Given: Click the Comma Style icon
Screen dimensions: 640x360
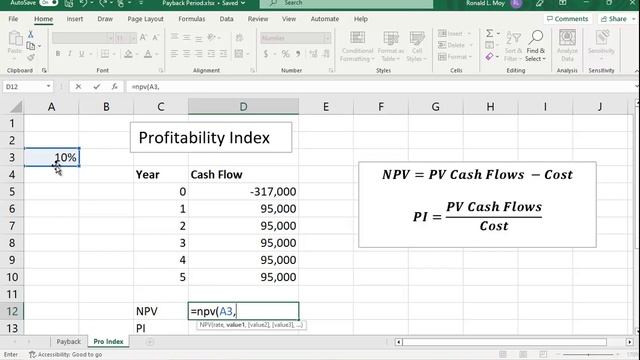Looking at the screenshot, I should pyautogui.click(x=298, y=53).
